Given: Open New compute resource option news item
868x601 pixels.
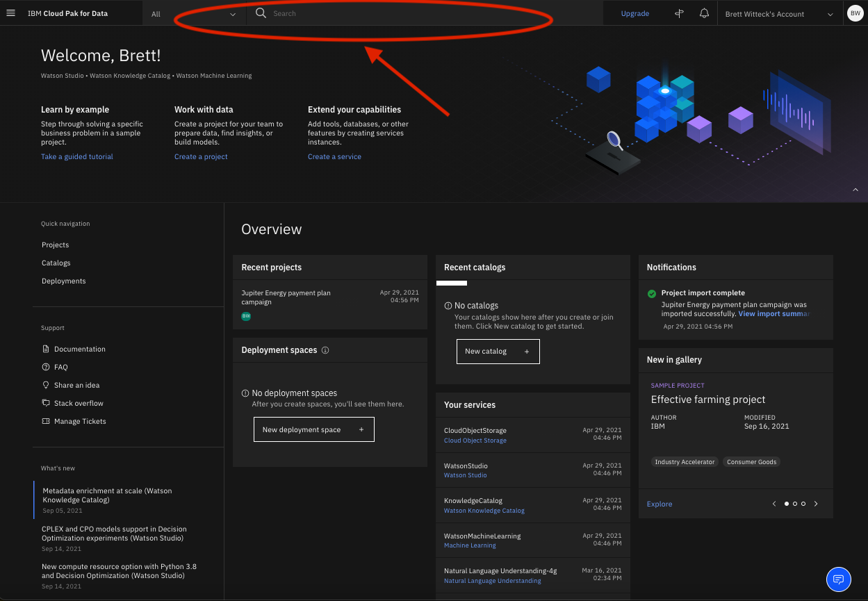Looking at the screenshot, I should 119,571.
